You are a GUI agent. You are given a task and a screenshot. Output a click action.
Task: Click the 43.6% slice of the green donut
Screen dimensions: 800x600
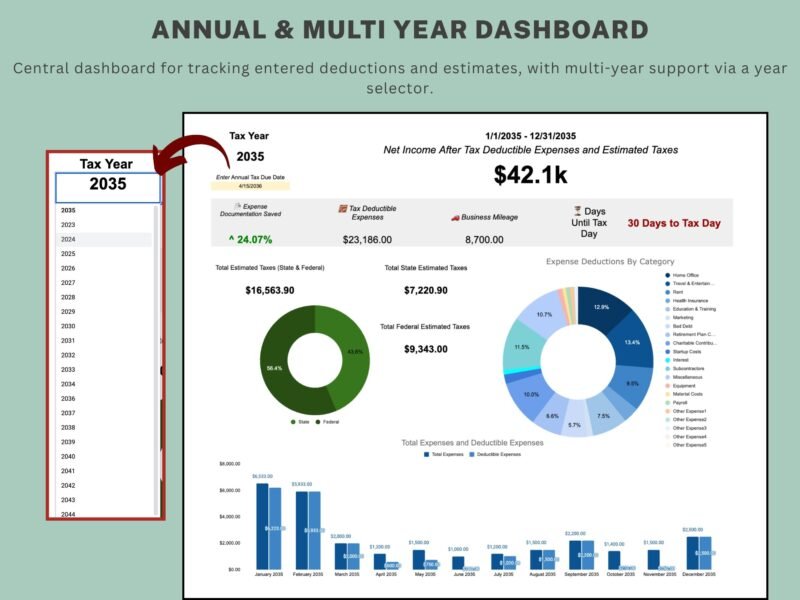point(354,352)
